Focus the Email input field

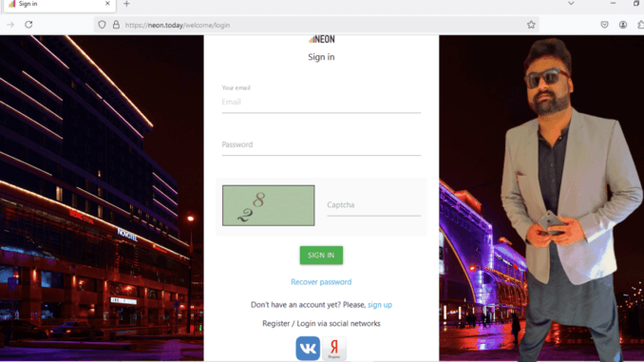pyautogui.click(x=321, y=103)
